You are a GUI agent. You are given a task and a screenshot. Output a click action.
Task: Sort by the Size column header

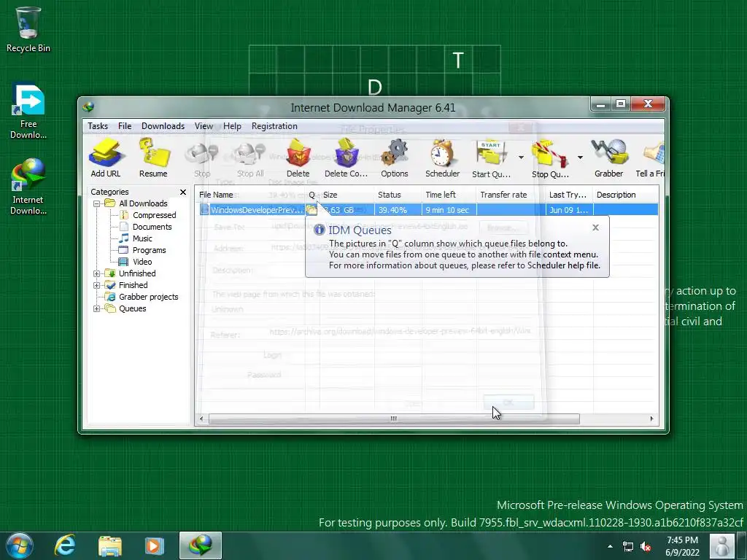[x=347, y=195]
